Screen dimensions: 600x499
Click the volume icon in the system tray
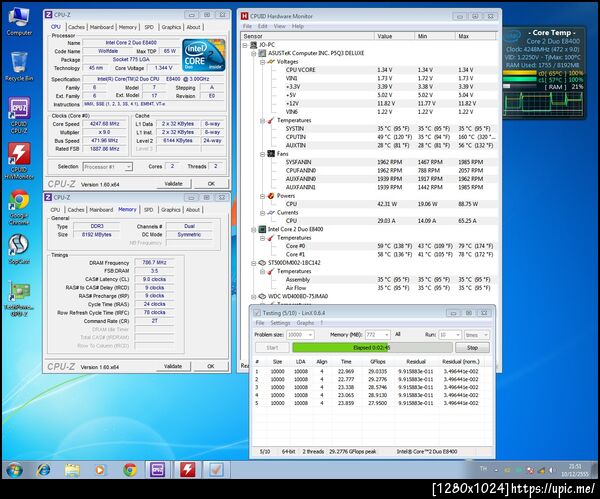point(551,470)
